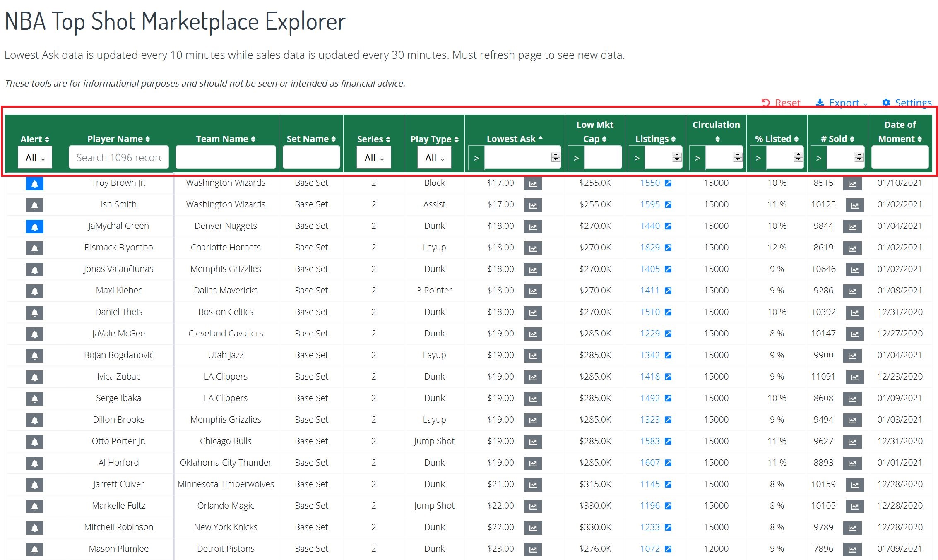Sort table by Player Name column

pos(118,139)
